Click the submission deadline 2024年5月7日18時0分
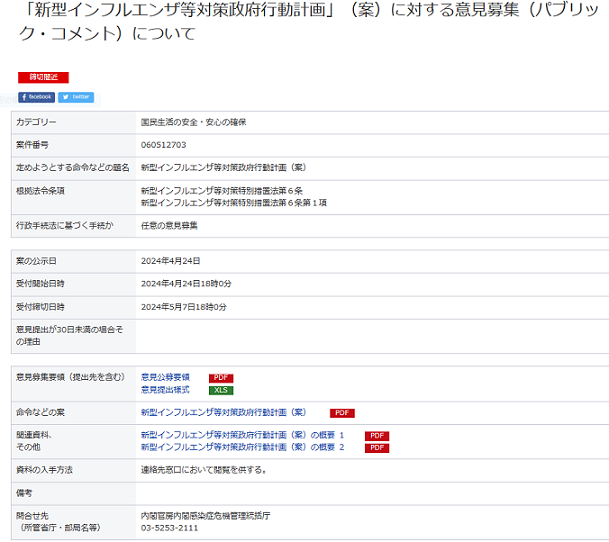Screen dimensions: 609x542 pos(184,306)
